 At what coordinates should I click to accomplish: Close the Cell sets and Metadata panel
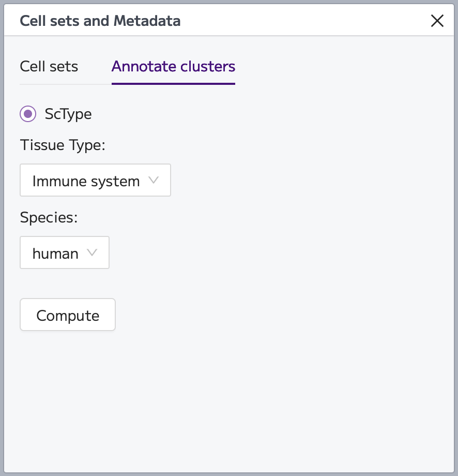tap(437, 21)
